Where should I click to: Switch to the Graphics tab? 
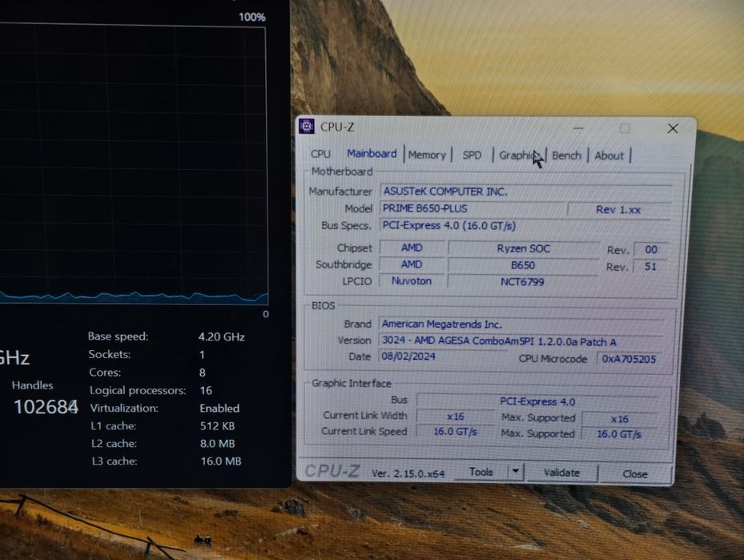pos(520,155)
